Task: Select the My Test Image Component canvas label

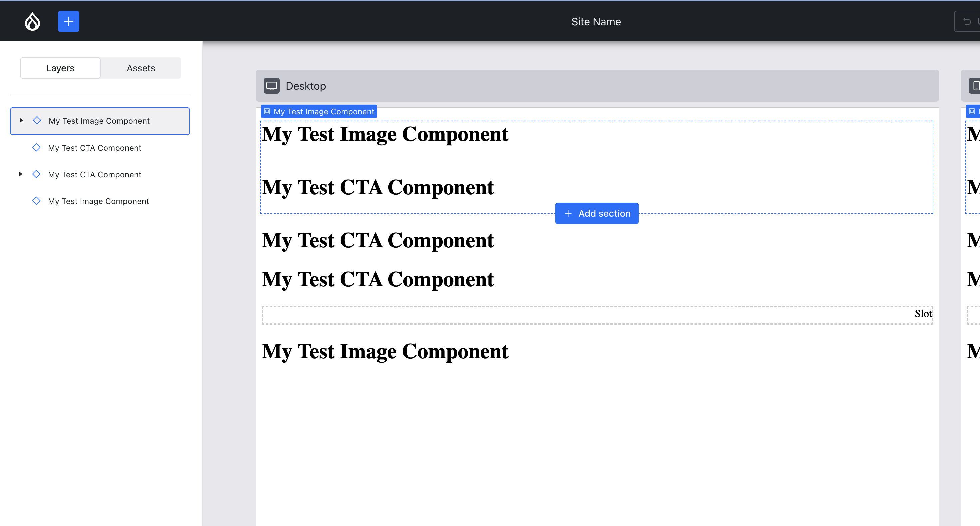Action: pyautogui.click(x=323, y=112)
